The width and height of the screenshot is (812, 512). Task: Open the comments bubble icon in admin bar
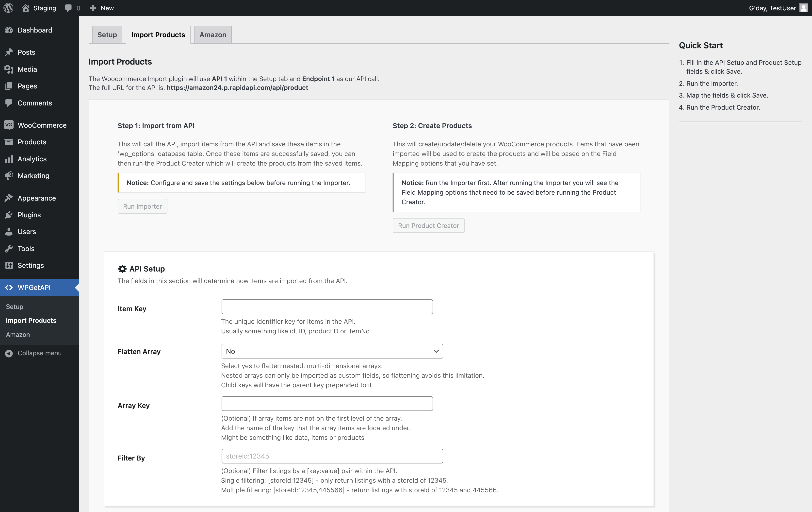click(x=68, y=8)
